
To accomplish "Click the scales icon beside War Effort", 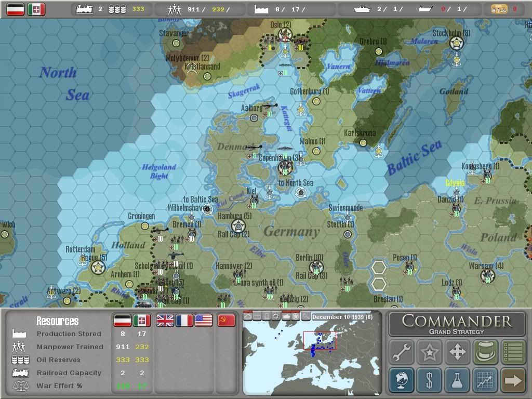I will coord(20,386).
